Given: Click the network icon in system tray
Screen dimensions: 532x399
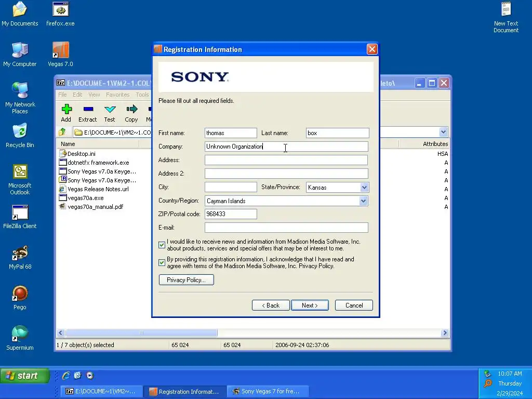Looking at the screenshot, I should click(487, 374).
